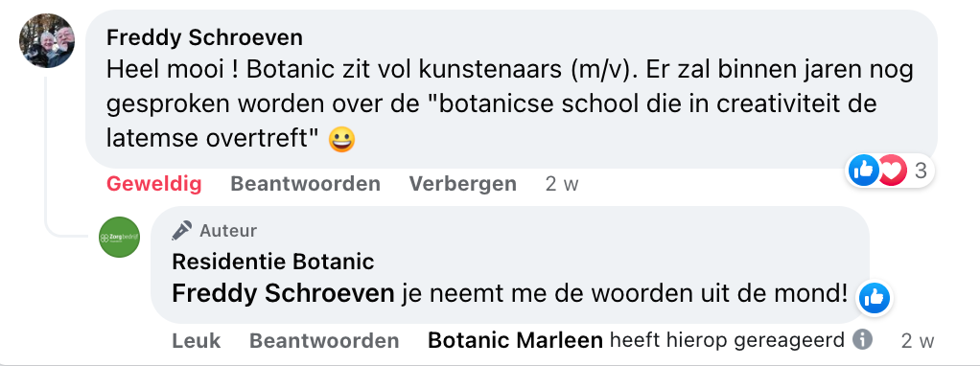Click Beantwoorden under Residentie Botanic's reply
980x366 pixels.
tap(324, 340)
